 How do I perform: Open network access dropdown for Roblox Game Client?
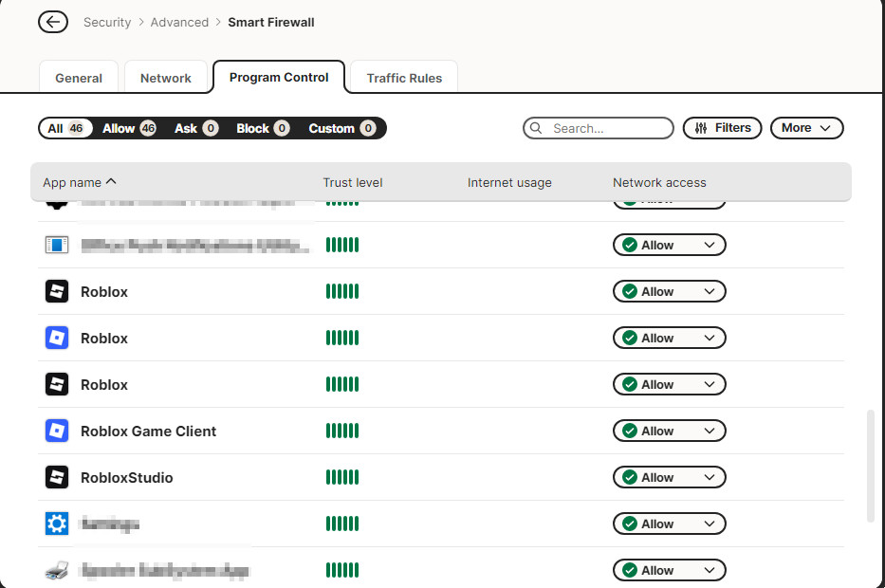(670, 432)
